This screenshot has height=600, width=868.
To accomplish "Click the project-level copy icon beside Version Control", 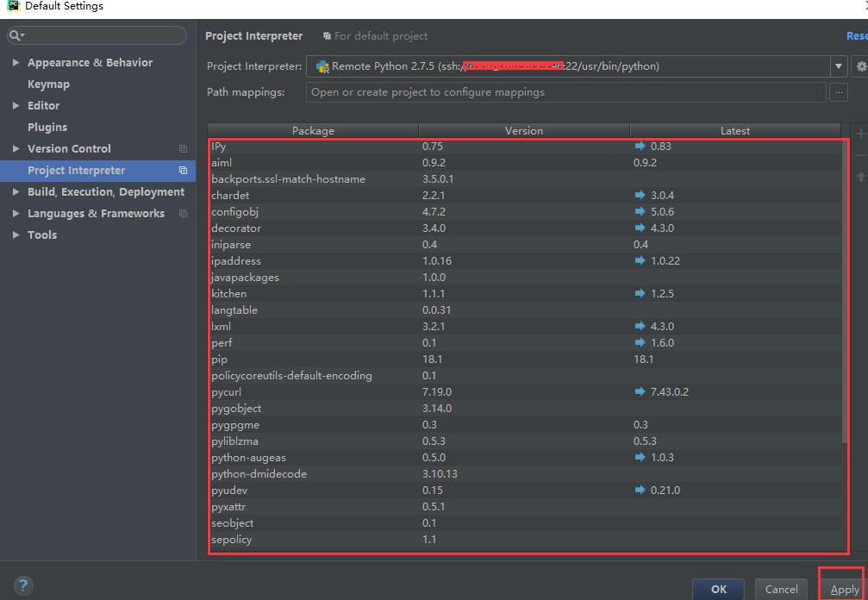I will coord(184,149).
